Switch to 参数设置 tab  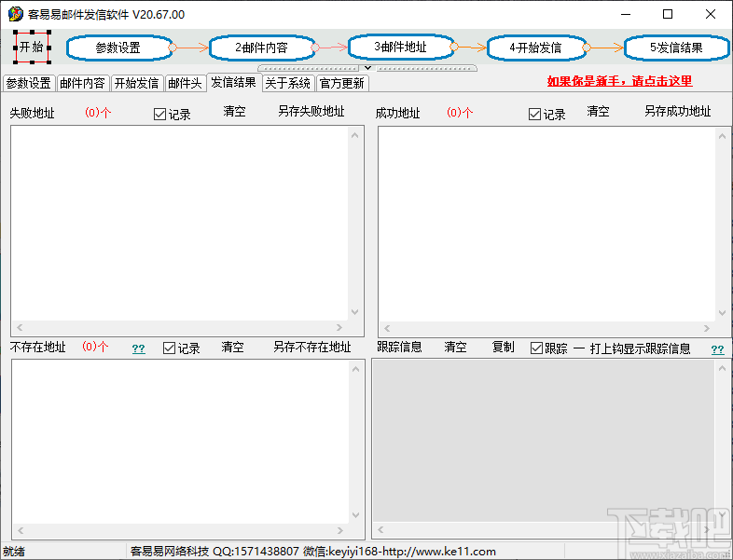pyautogui.click(x=29, y=83)
